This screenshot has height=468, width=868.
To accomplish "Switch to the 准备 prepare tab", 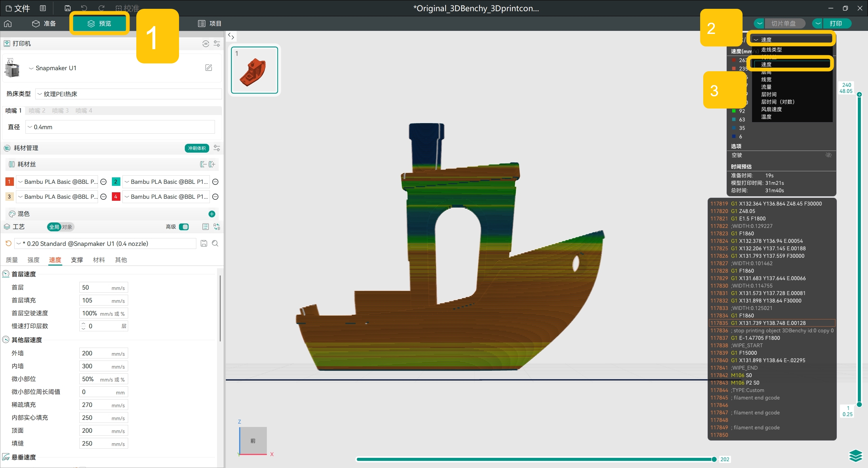I will 44,23.
